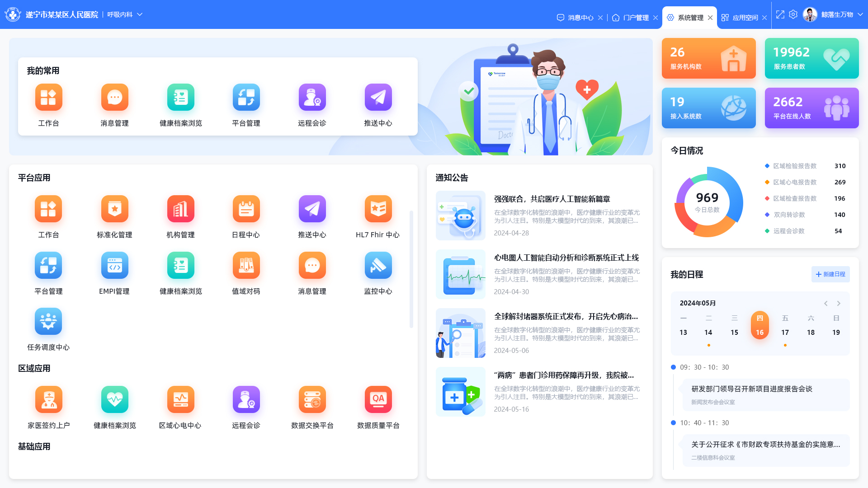Expand the 呼吸内科 department dropdown
Viewport: 868px width, 488px height.
[x=140, y=14]
